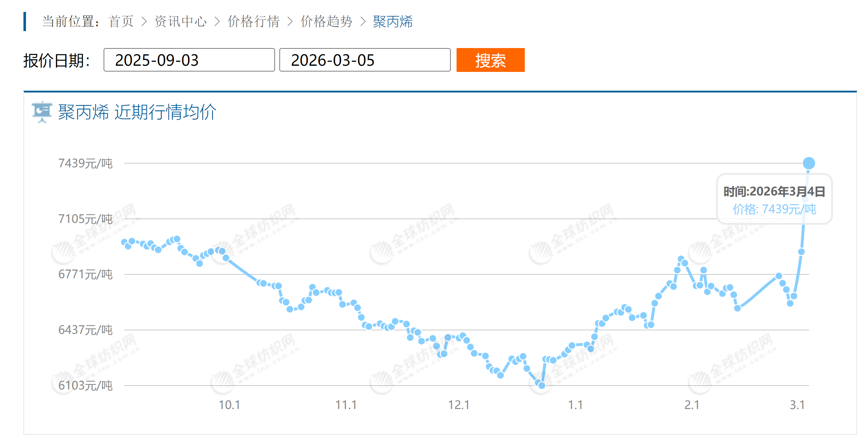868x439 pixels.
Task: Go to 首页 in the breadcrumb
Action: pos(121,22)
